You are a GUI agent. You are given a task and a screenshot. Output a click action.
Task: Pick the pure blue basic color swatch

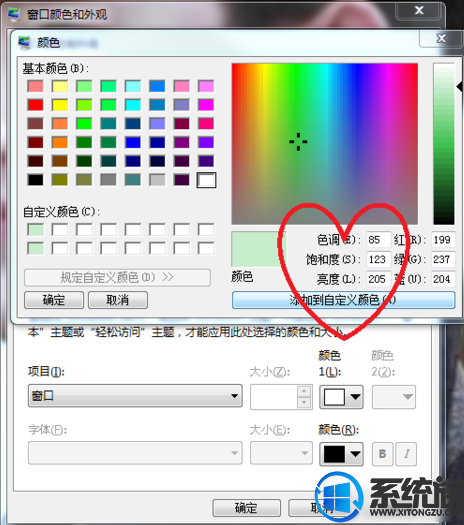pos(133,143)
